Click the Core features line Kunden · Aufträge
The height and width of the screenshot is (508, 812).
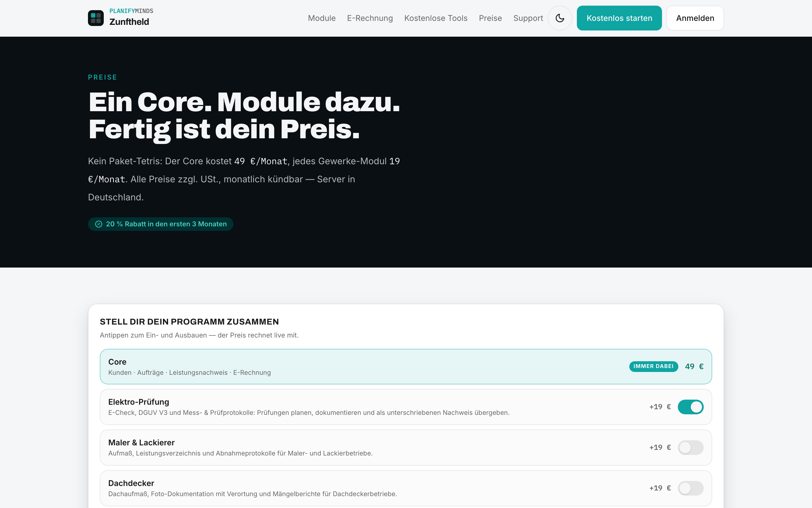click(x=189, y=373)
